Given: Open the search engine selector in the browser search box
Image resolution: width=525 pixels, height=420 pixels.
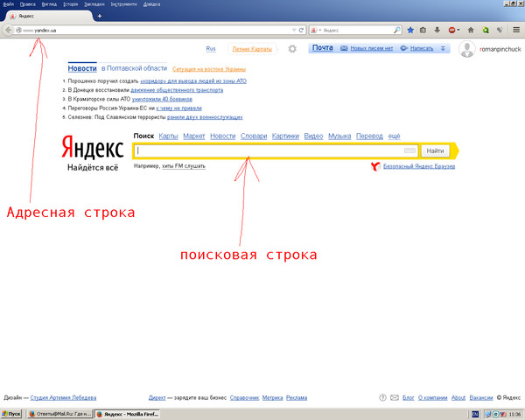Looking at the screenshot, I should [316, 30].
